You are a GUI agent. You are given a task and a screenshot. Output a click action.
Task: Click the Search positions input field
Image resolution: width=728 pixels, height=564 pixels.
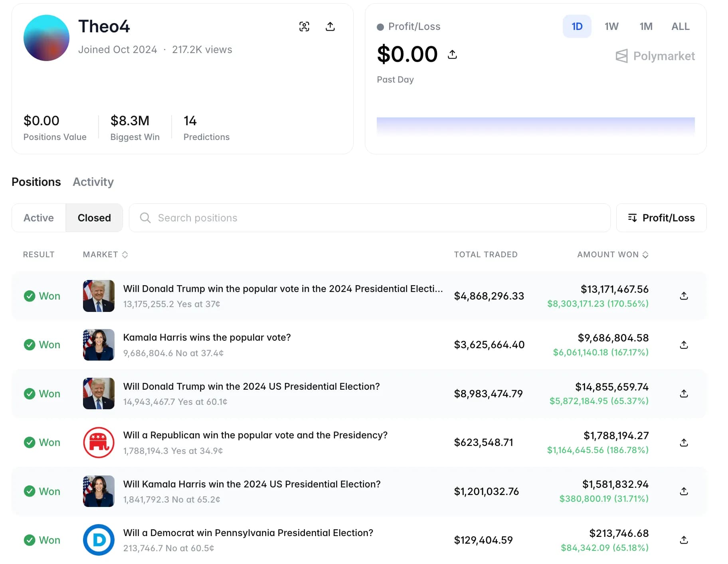pyautogui.click(x=279, y=218)
